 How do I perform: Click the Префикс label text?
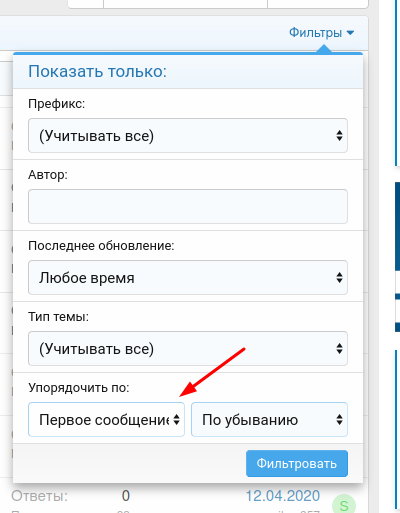[x=57, y=104]
